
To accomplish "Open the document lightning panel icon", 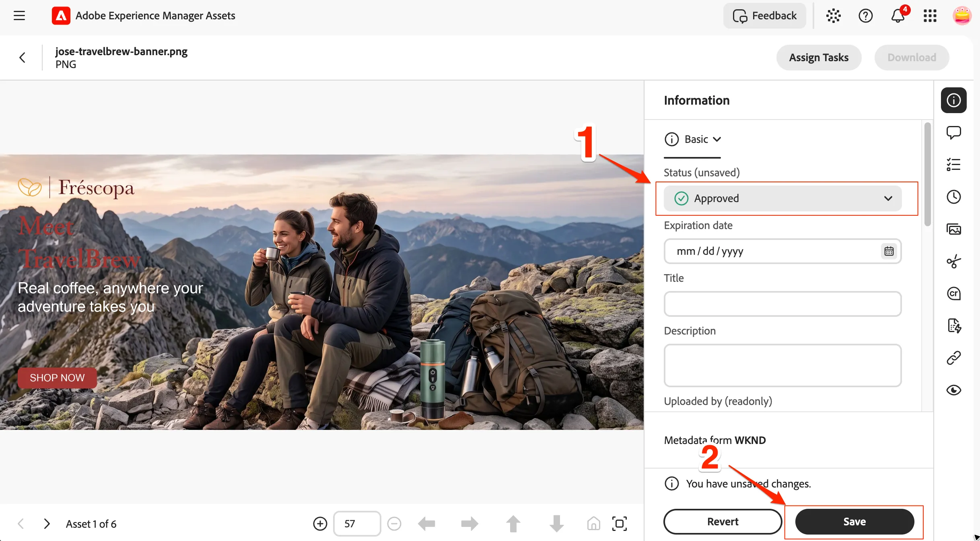I will click(954, 326).
